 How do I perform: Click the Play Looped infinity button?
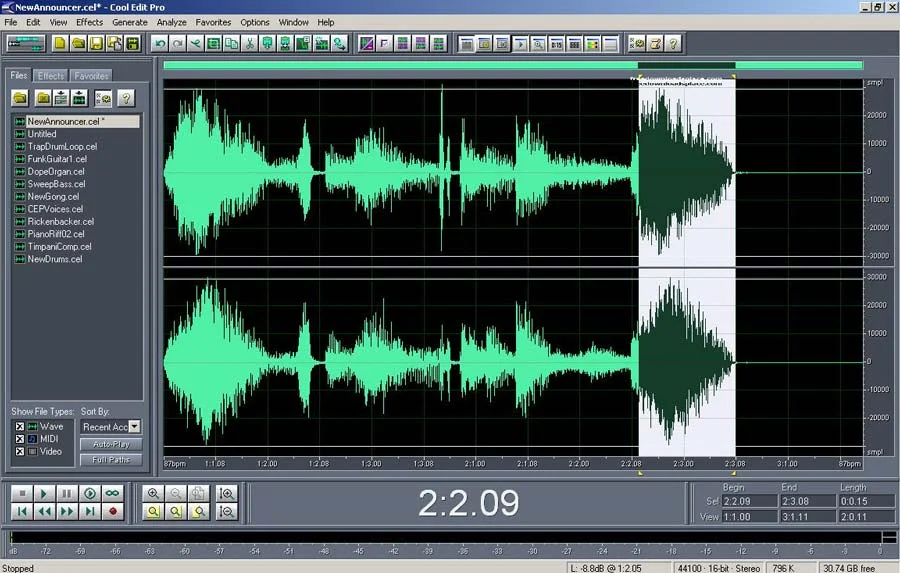pos(112,493)
